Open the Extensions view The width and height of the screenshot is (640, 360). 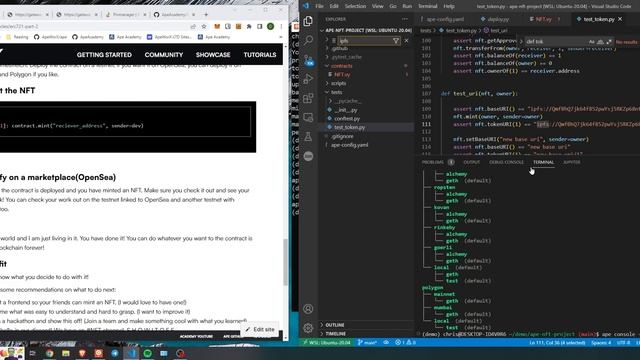tap(308, 98)
